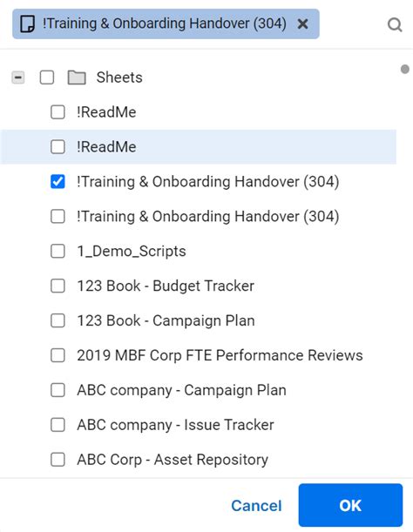Click the sheet icon in the selected chip
Image resolution: width=413 pixels, height=532 pixels.
click(28, 24)
